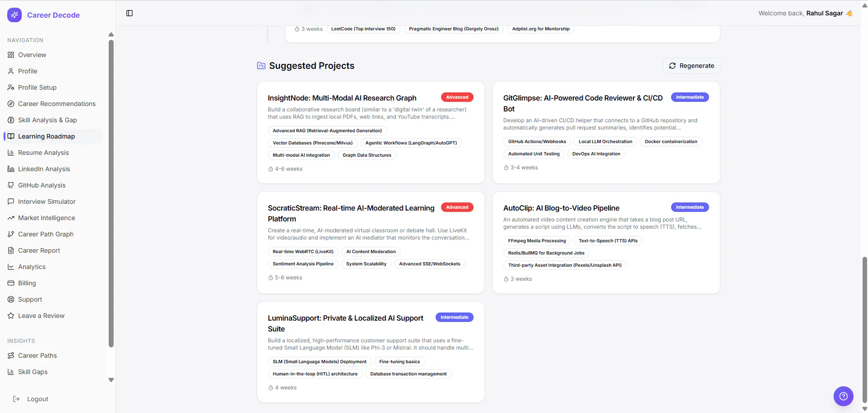Click the Support lifebuoy icon
Screen dimensions: 868x413
(11, 299)
